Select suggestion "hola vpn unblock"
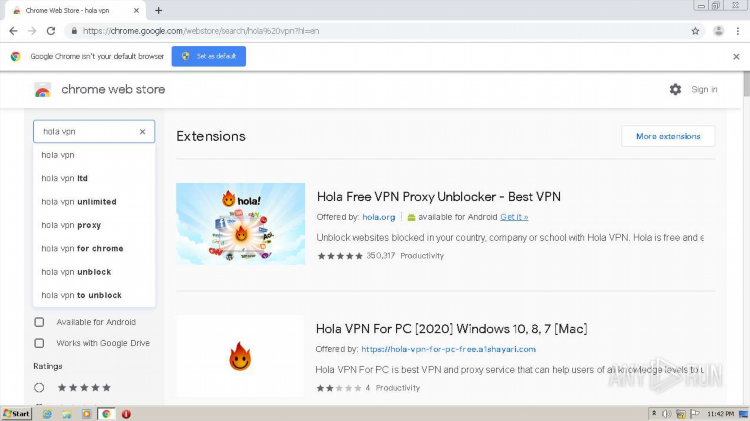Image resolution: width=750 pixels, height=421 pixels. point(94,272)
